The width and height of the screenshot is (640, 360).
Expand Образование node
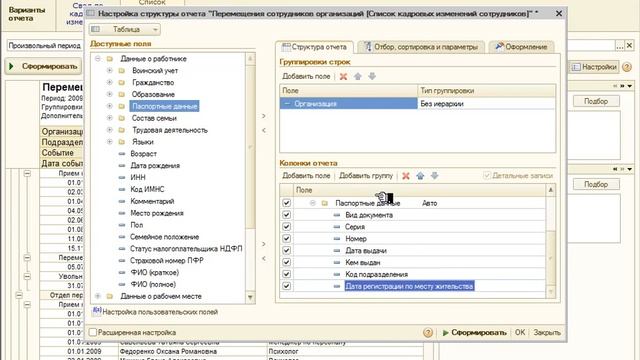pyautogui.click(x=109, y=94)
